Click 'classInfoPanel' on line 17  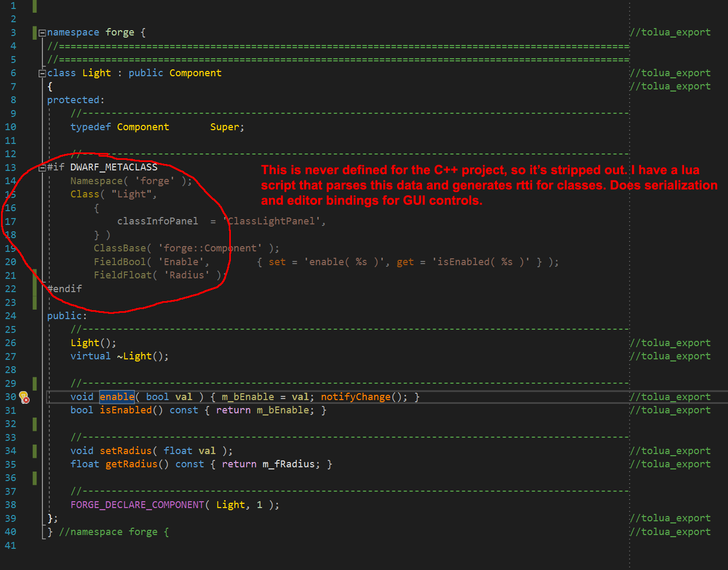point(158,221)
